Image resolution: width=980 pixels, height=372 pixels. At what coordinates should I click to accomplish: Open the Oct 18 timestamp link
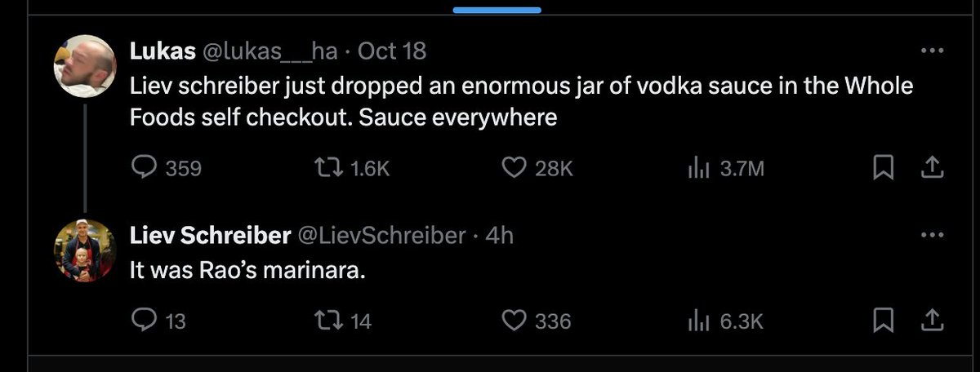(392, 51)
